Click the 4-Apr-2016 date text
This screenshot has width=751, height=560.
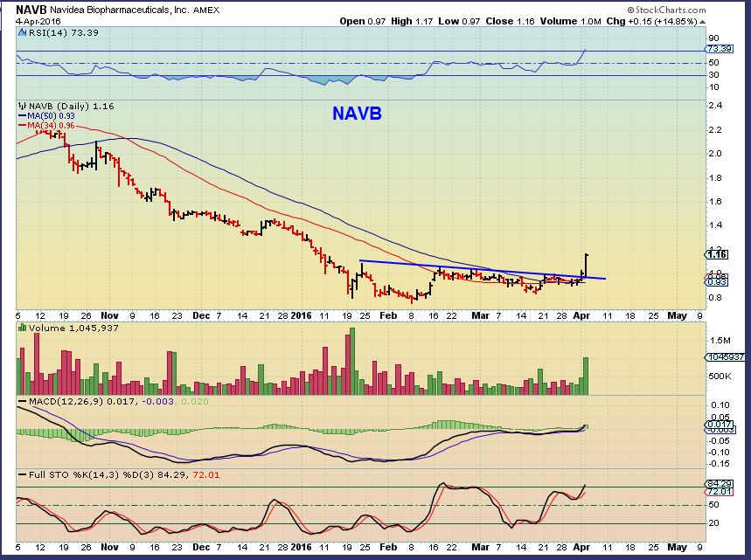click(x=37, y=21)
